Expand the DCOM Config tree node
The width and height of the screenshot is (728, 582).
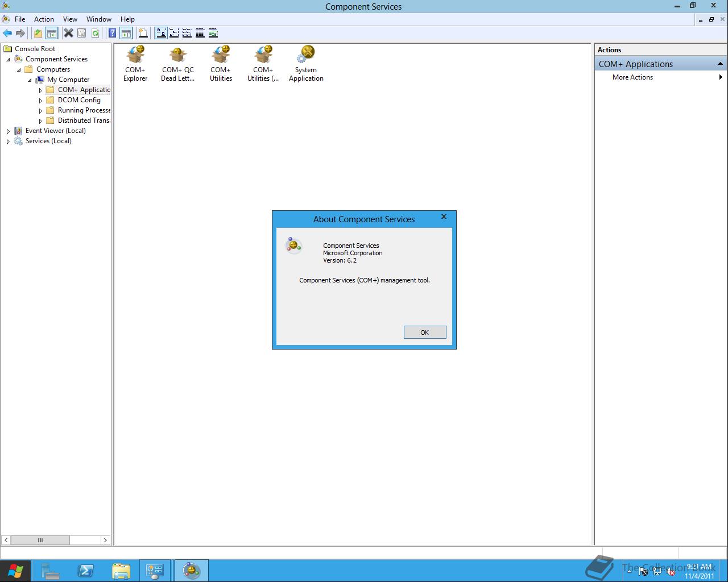tap(40, 100)
